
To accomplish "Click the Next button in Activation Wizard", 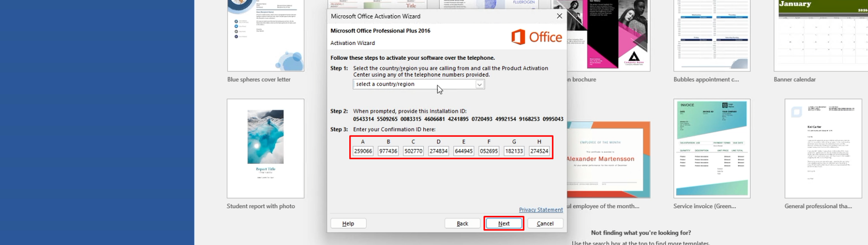I will (503, 223).
